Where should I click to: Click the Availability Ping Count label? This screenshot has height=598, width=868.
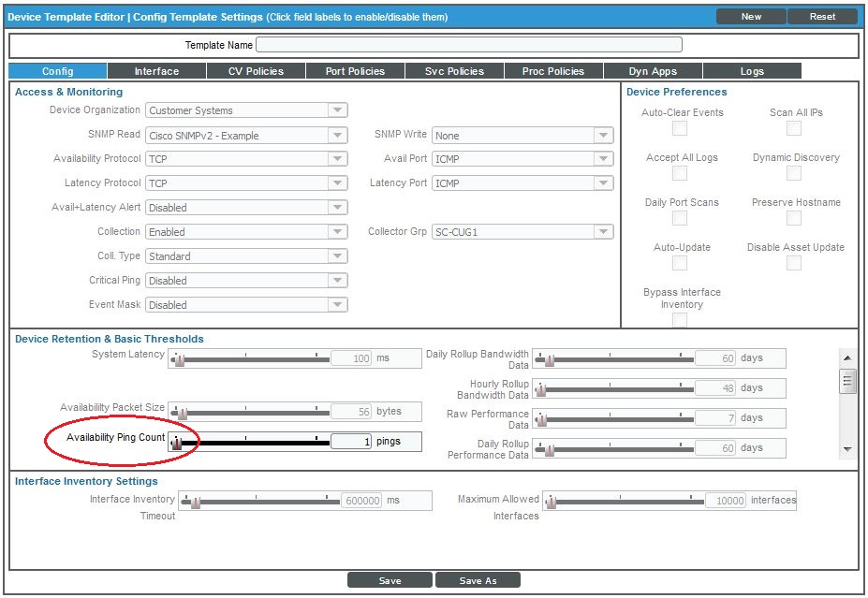pos(115,437)
